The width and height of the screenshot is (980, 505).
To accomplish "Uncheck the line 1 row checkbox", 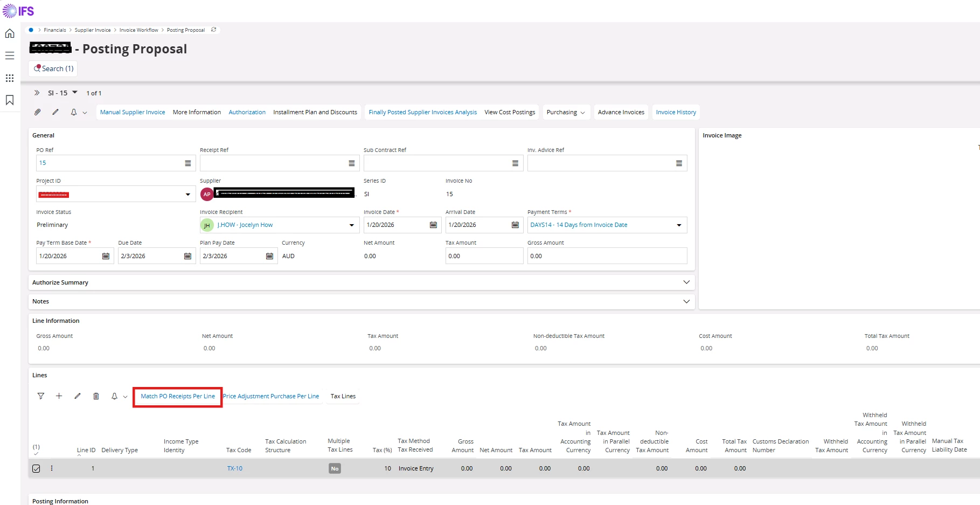I will click(36, 468).
